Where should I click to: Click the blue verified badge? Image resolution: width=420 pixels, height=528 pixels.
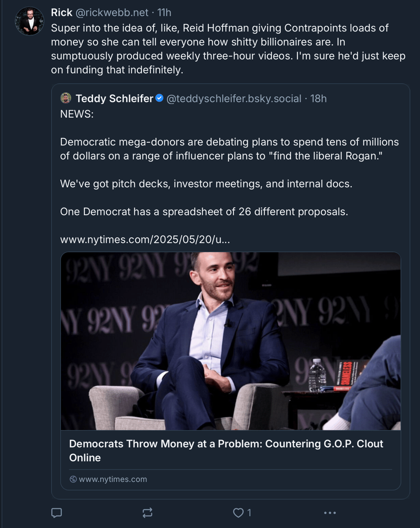(159, 98)
